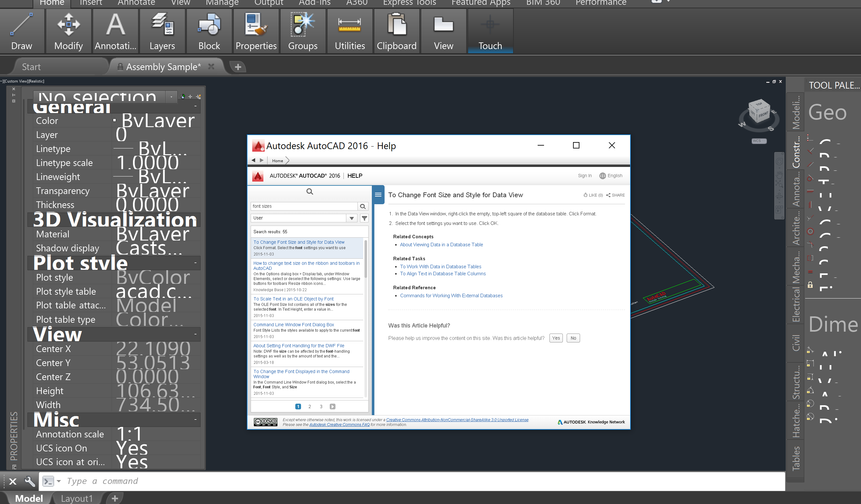Open the Block ribbon panel

[x=209, y=31]
